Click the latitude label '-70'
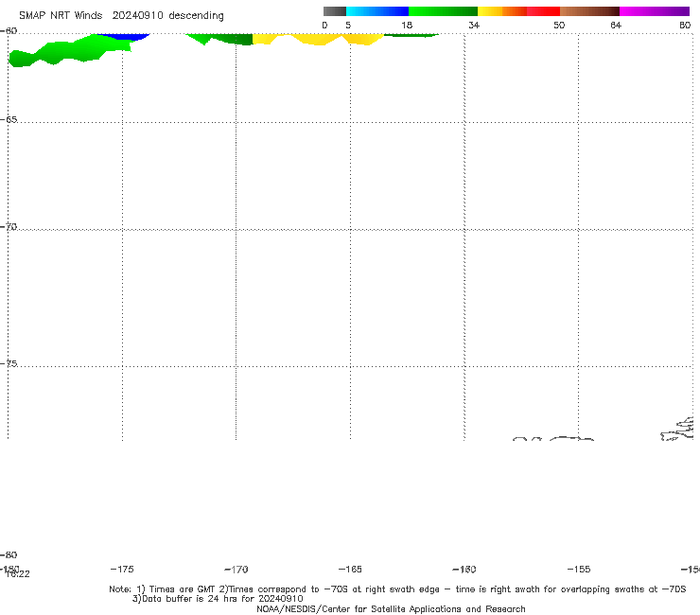Image resolution: width=700 pixels, height=615 pixels. pyautogui.click(x=9, y=227)
